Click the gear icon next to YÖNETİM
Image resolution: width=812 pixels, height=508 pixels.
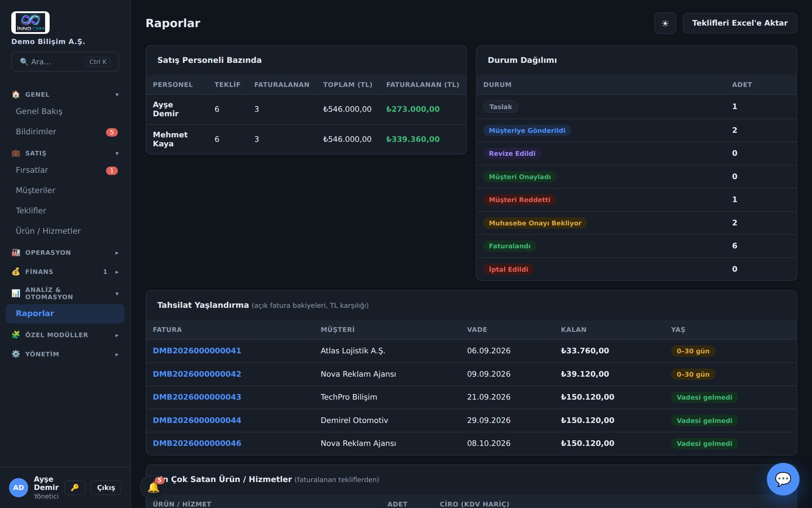(16, 354)
